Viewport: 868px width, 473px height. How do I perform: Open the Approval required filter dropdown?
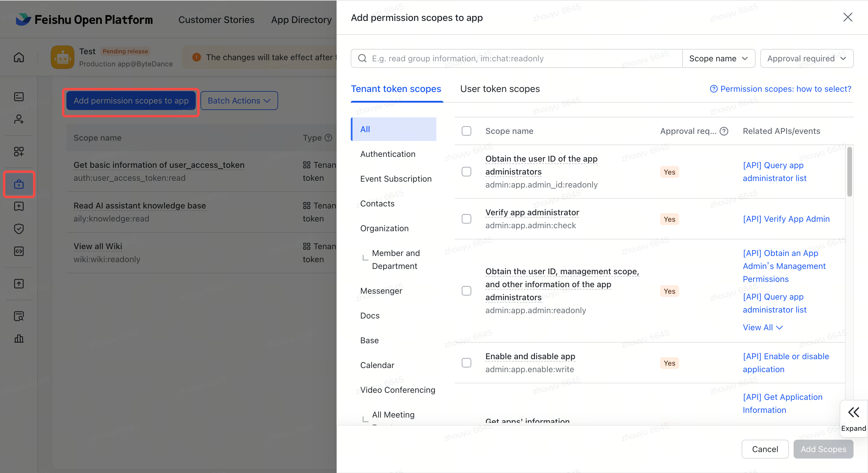(807, 59)
